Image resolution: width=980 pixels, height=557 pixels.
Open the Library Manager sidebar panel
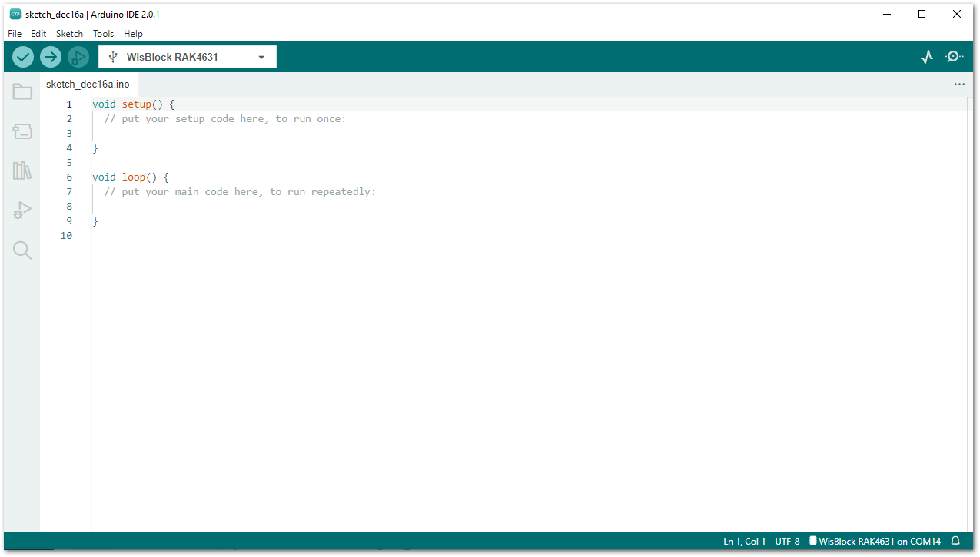[22, 171]
